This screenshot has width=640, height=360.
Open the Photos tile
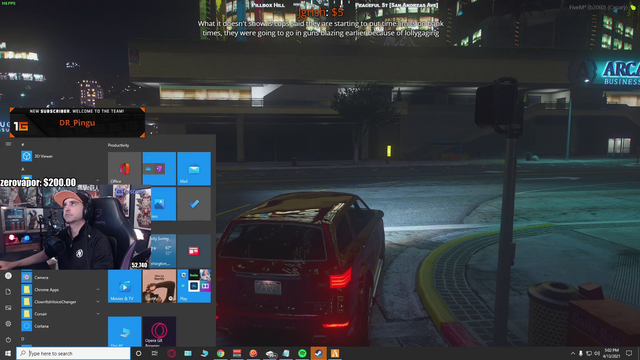163,204
